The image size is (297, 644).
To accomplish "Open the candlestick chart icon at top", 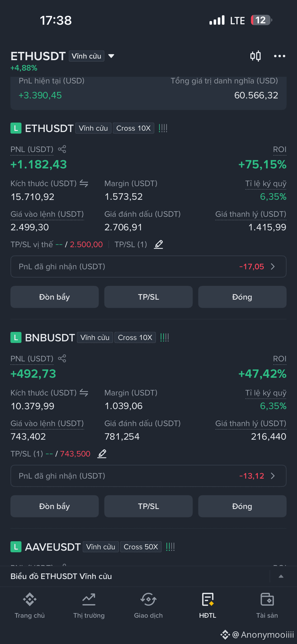I will (x=255, y=56).
